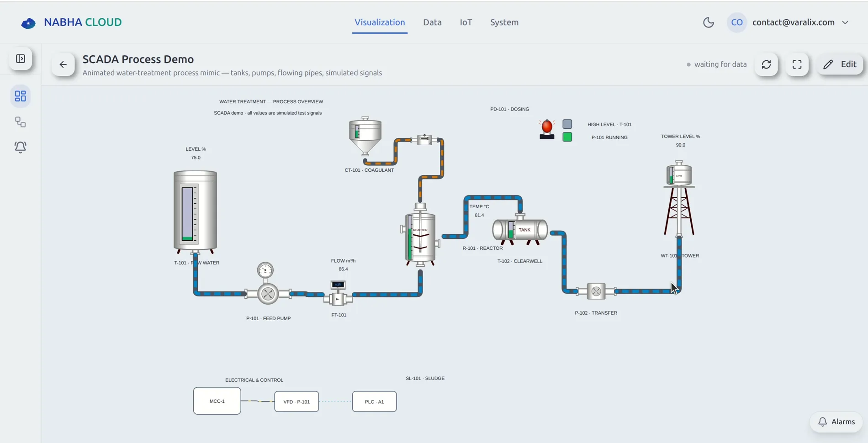Click the green P-101 Running indicator
868x443 pixels.
tap(567, 137)
